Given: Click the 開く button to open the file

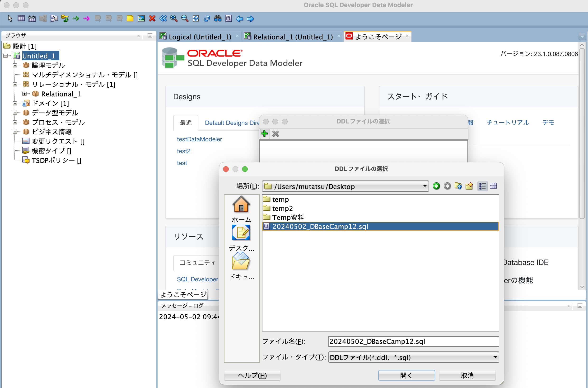Looking at the screenshot, I should pyautogui.click(x=406, y=375).
